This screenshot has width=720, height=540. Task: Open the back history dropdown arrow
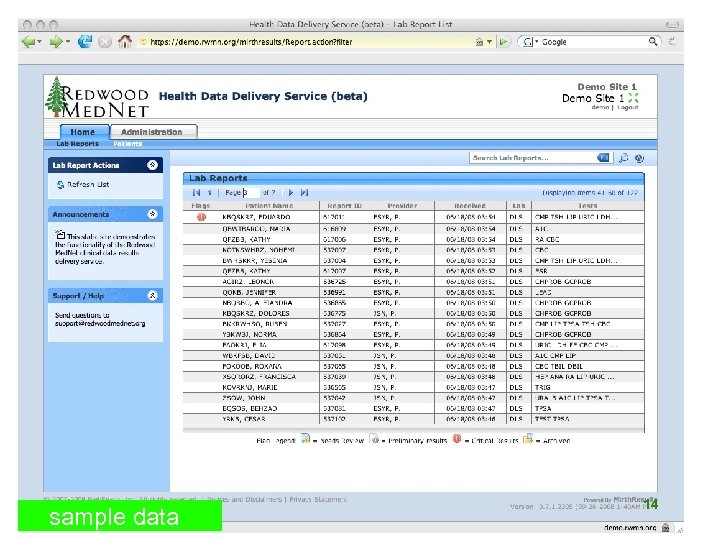[x=39, y=42]
